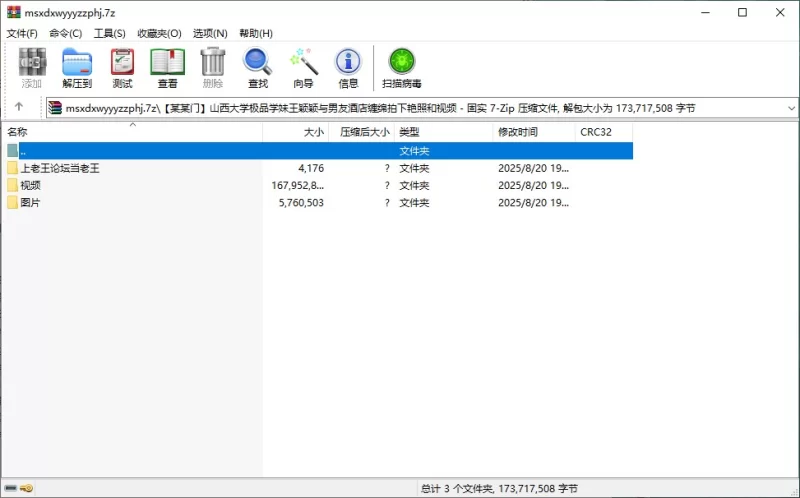Click the 删除 (Delete) trash icon

pos(213,62)
